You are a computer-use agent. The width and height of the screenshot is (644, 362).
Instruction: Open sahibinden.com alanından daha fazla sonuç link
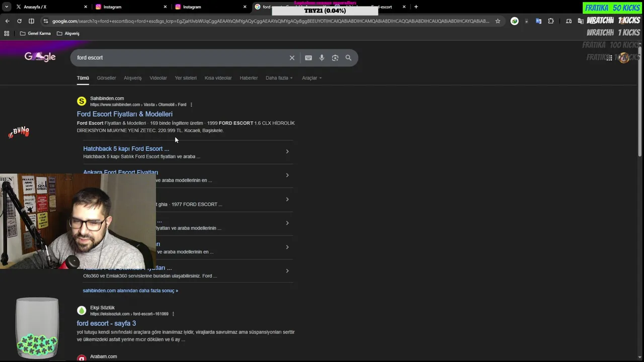[x=130, y=291]
